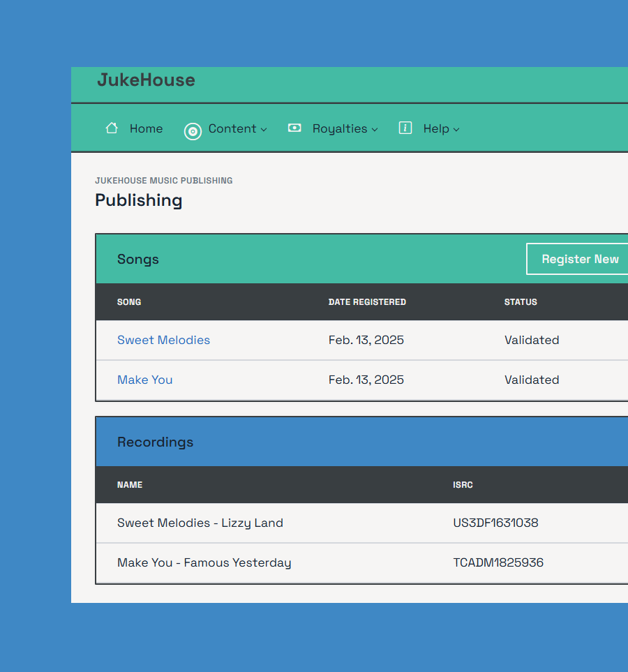Screen dimensions: 628x672
Task: Click the Songs panel header
Action: [137, 259]
